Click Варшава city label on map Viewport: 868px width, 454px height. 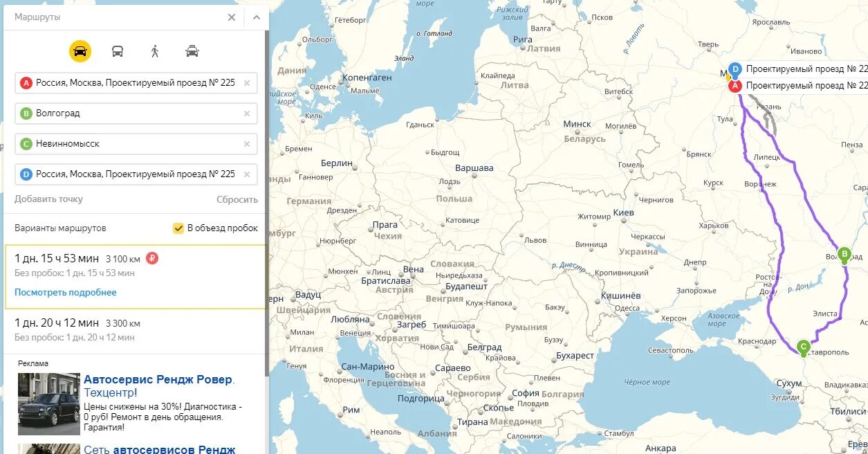coord(474,168)
